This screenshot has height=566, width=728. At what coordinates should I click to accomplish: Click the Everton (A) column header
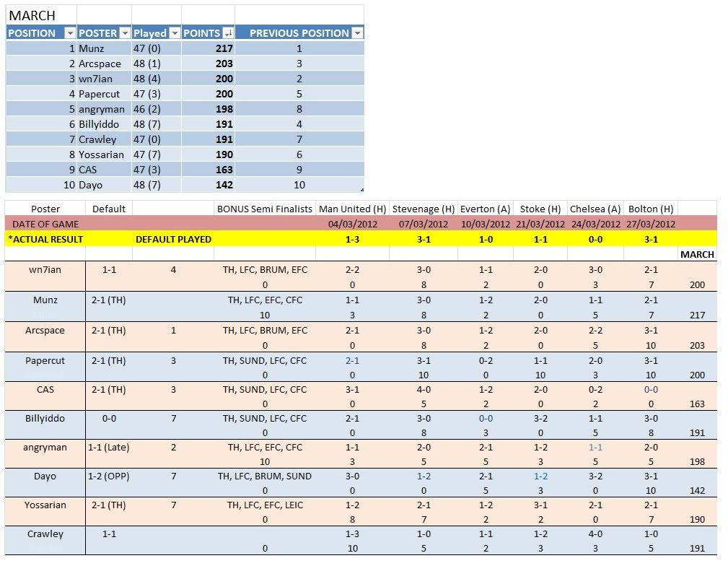coord(485,209)
